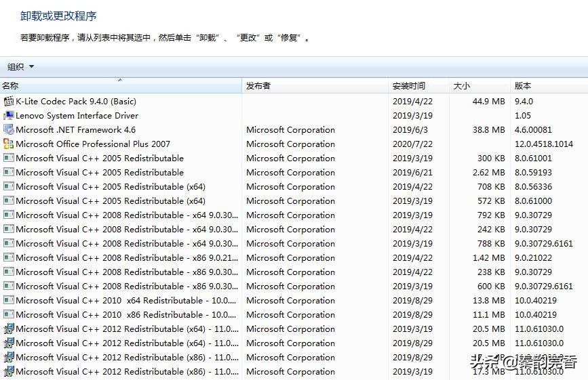Click the K-Lite Codec Pack icon
This screenshot has height=380, width=588.
click(x=9, y=101)
